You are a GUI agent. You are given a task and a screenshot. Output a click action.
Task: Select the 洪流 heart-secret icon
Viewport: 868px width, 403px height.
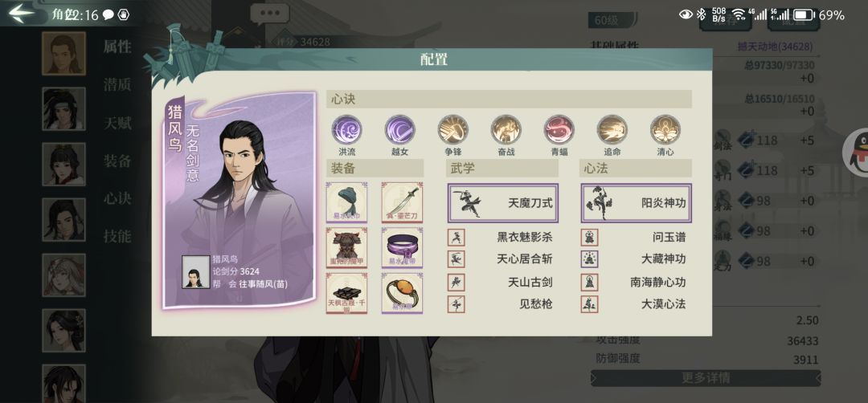[346, 130]
